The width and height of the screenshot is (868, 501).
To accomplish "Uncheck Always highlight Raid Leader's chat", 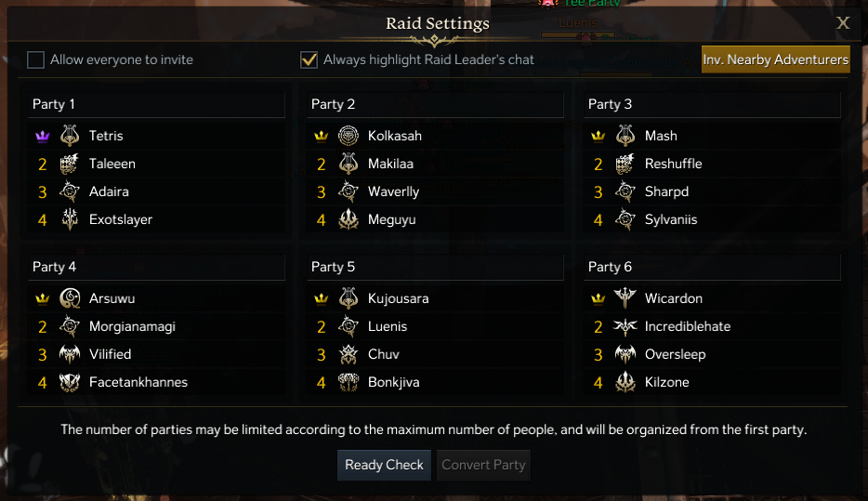I will [309, 60].
